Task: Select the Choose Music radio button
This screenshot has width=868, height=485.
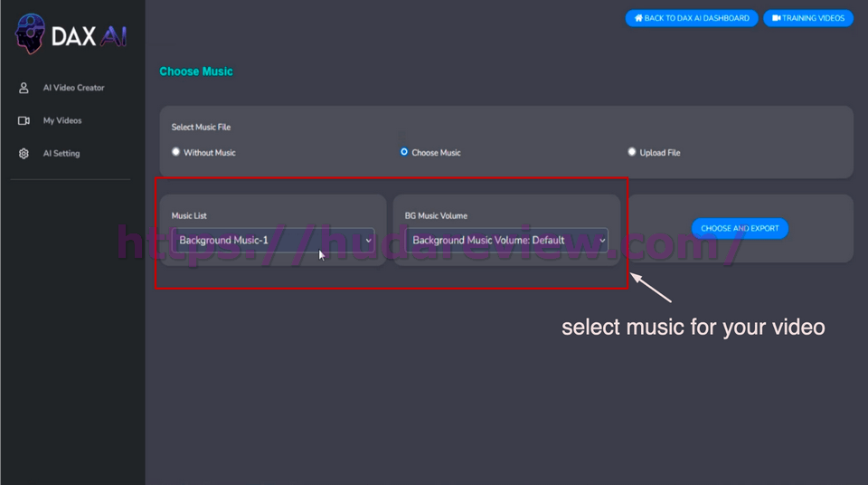Action: (404, 152)
